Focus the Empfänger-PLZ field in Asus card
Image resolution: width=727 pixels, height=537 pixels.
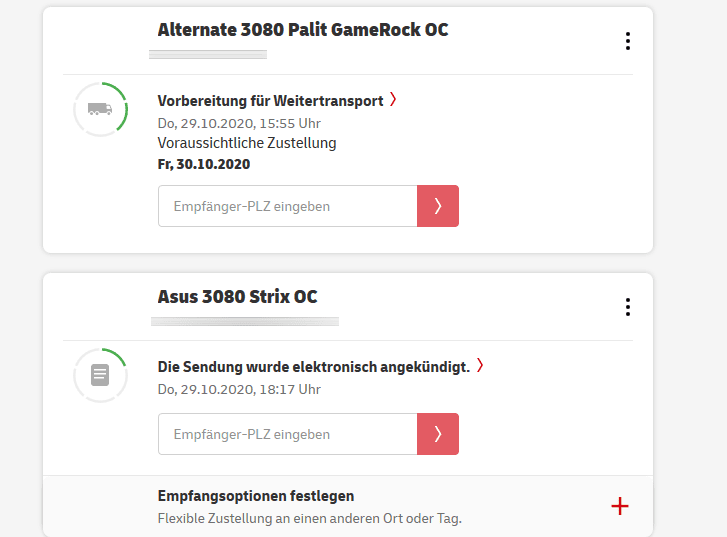pos(287,434)
